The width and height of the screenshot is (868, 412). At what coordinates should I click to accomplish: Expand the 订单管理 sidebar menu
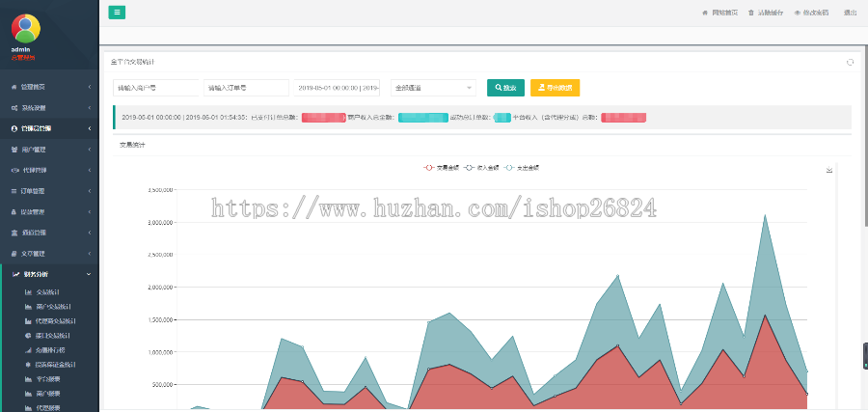click(x=49, y=191)
